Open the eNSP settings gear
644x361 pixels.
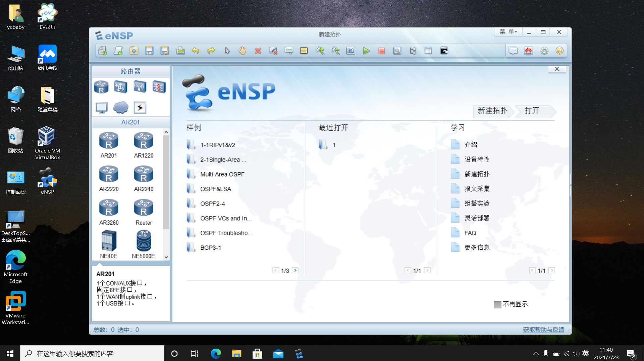coord(544,51)
